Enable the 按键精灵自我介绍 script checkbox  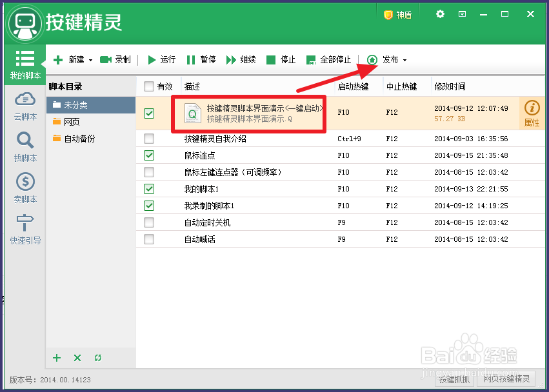tap(150, 139)
